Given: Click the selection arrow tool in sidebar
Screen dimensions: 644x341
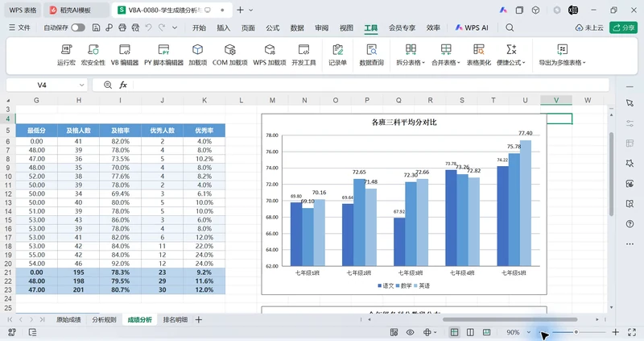Looking at the screenshot, I should [x=630, y=103].
